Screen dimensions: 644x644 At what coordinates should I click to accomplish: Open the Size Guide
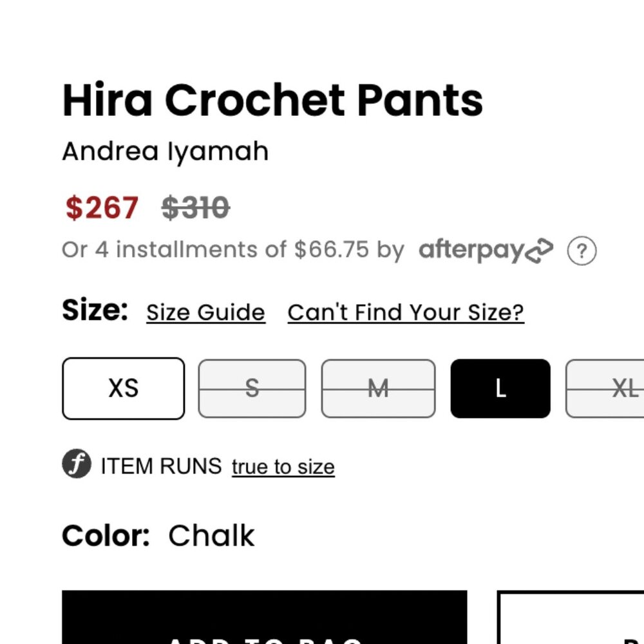[x=205, y=312]
